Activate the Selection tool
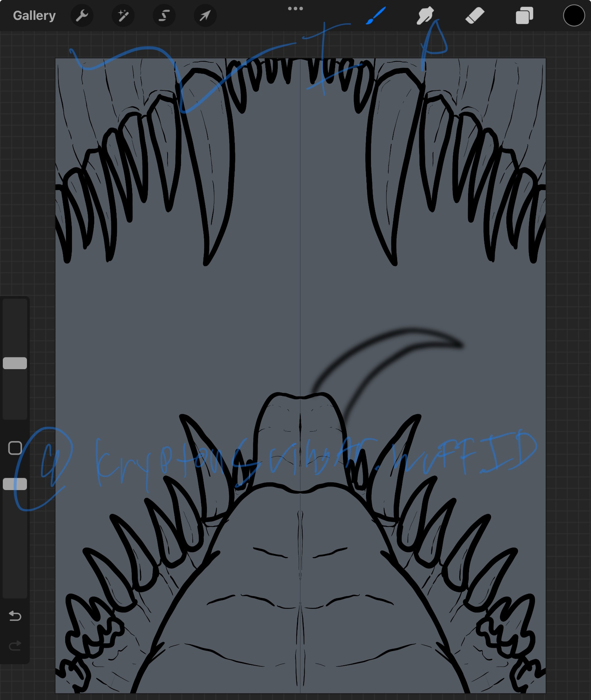Screen dimensions: 591x700 pyautogui.click(x=164, y=16)
